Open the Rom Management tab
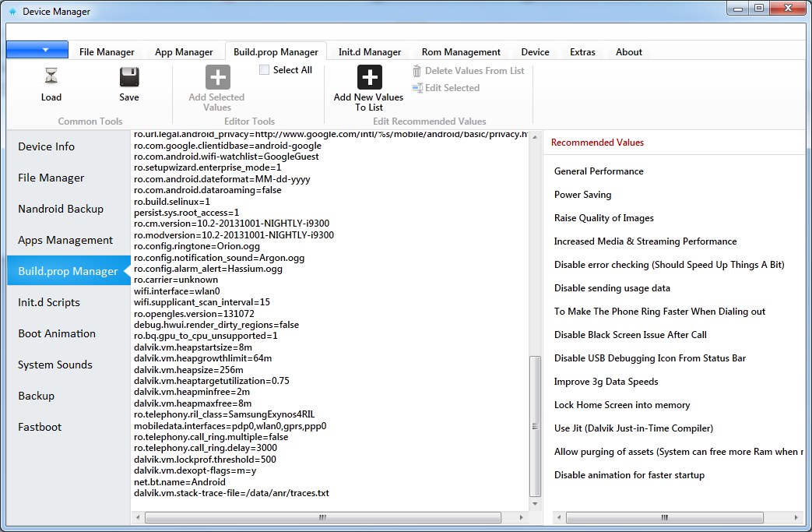 coord(461,52)
